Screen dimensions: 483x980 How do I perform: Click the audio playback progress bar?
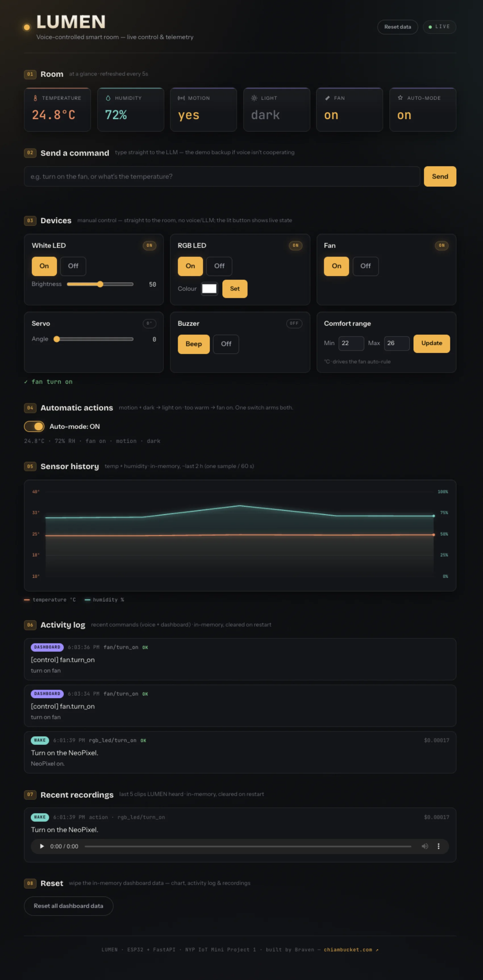coord(248,847)
